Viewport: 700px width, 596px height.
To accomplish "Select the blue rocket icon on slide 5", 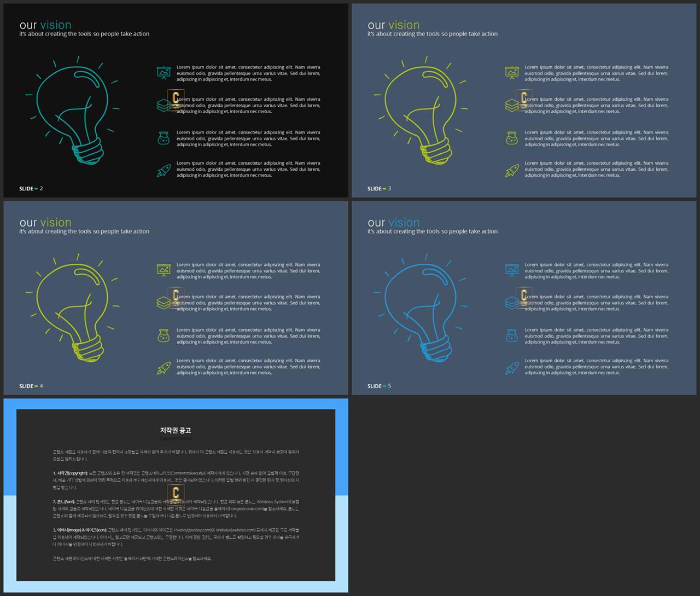I will click(x=512, y=368).
